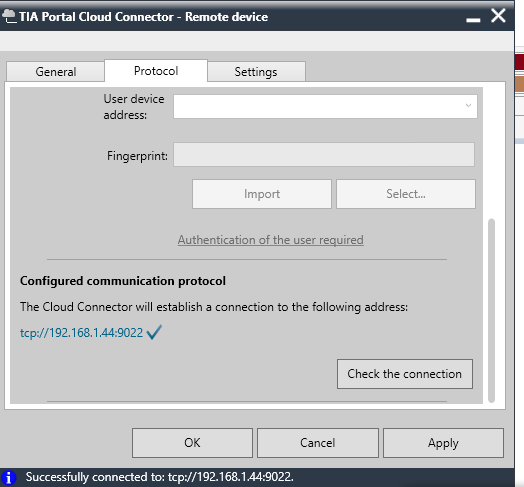Click the Successfully connected status message
The width and height of the screenshot is (524, 487).
pyautogui.click(x=160, y=477)
